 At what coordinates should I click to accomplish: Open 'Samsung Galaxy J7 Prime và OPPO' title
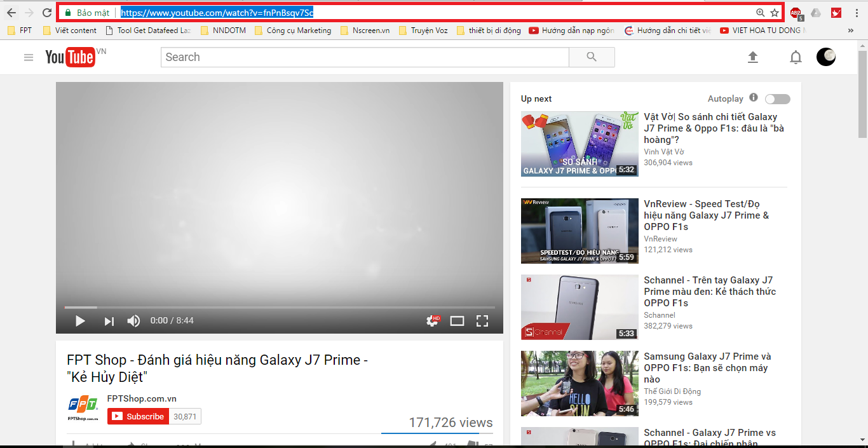707,368
